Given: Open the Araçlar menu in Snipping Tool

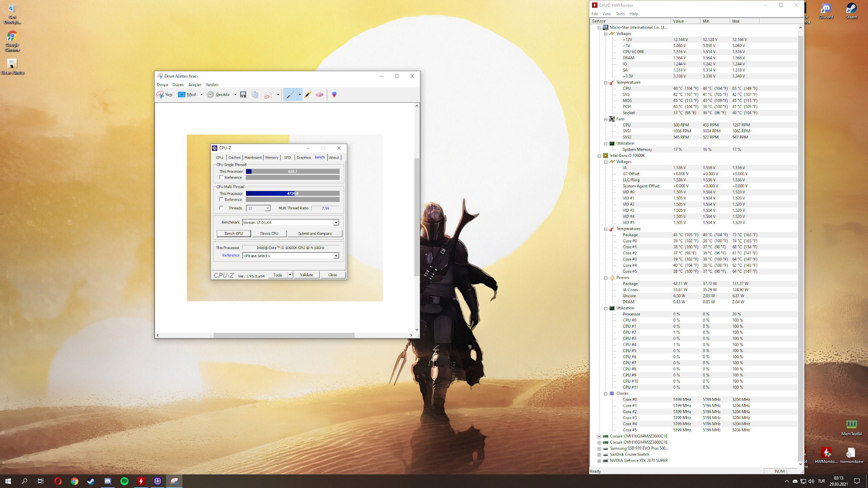Looking at the screenshot, I should coord(195,85).
